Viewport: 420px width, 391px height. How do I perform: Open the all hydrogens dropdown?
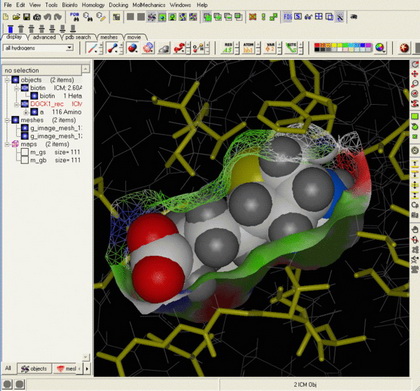tap(39, 48)
